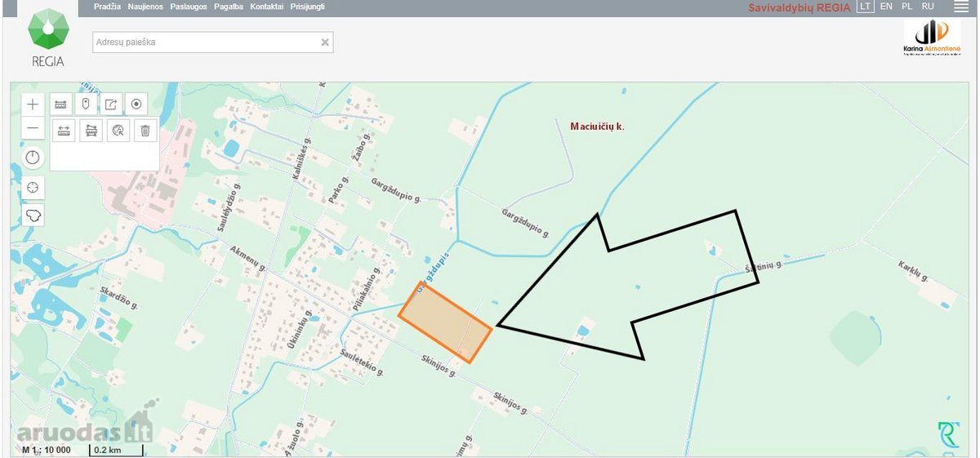Screen dimensions: 980x458
Task: Focus the Adresų paieška search field
Action: coord(212,42)
